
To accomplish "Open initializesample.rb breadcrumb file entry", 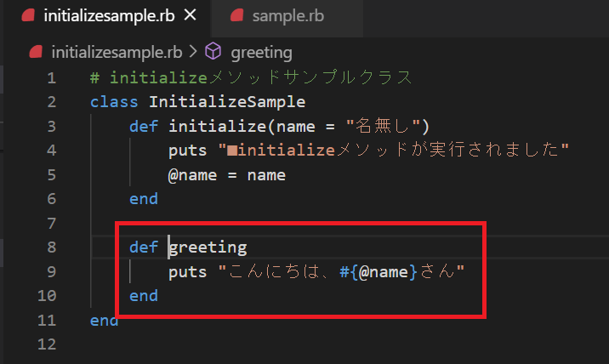I will [x=117, y=52].
